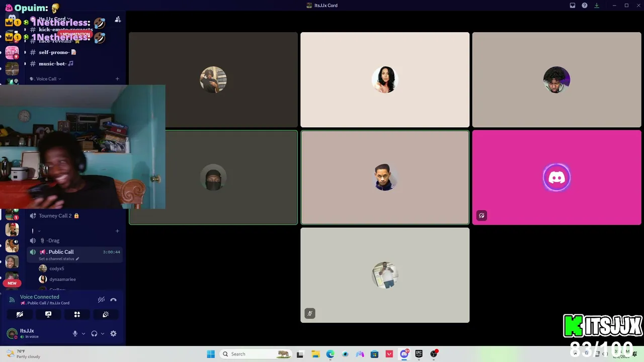Disconnect from the voice call
The width and height of the screenshot is (644, 362).
(x=113, y=300)
